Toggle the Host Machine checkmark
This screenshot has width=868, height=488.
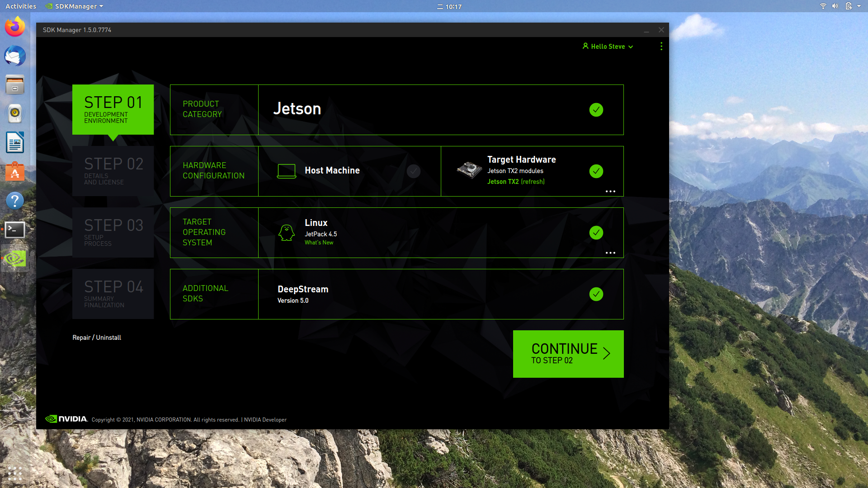click(x=413, y=171)
